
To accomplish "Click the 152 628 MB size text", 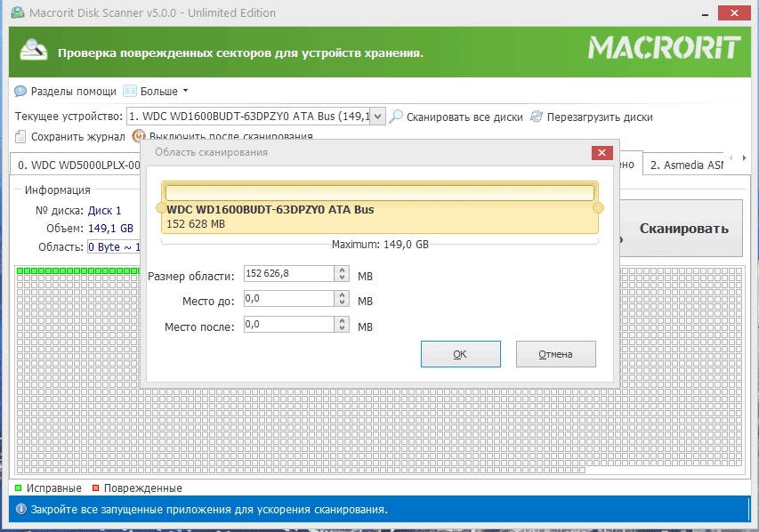I will tap(196, 224).
